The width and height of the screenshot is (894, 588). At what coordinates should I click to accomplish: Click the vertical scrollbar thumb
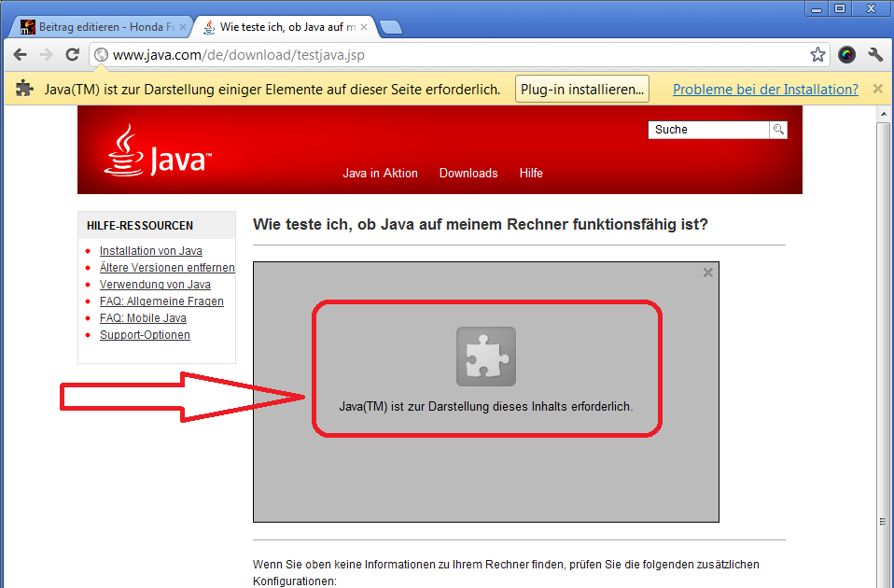[884, 354]
